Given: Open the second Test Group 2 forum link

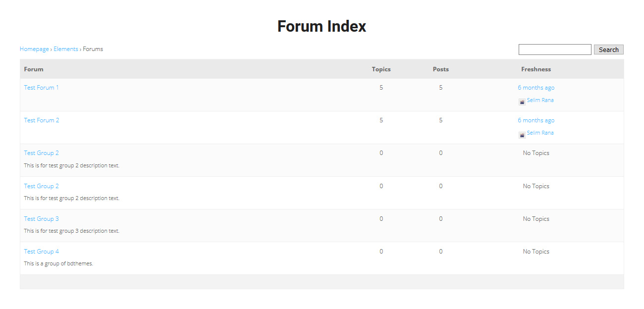Looking at the screenshot, I should pyautogui.click(x=41, y=186).
